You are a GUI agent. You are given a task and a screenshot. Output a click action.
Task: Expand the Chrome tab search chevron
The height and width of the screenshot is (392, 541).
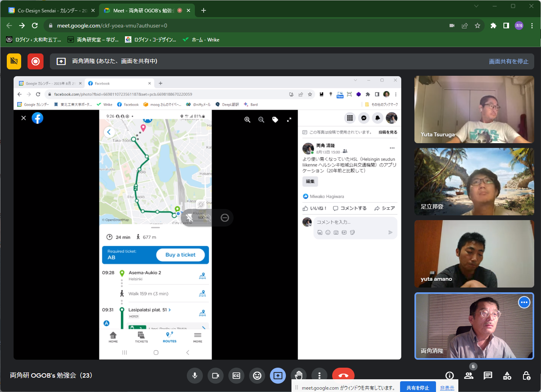[x=476, y=6]
